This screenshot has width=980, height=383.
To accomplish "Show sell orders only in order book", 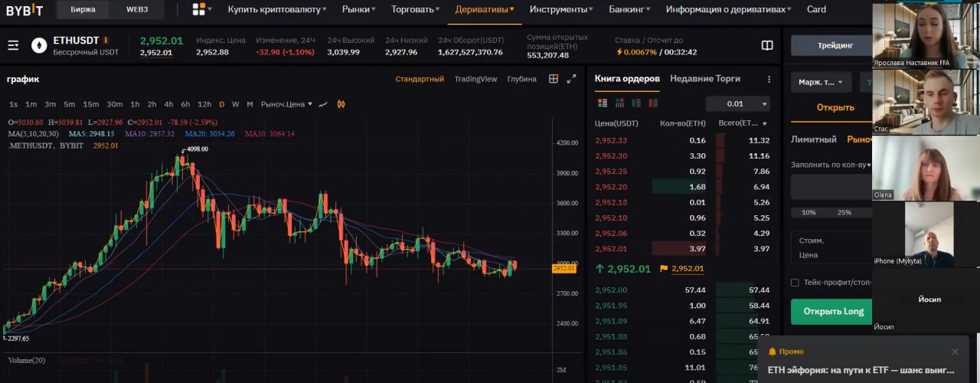I will (x=652, y=103).
